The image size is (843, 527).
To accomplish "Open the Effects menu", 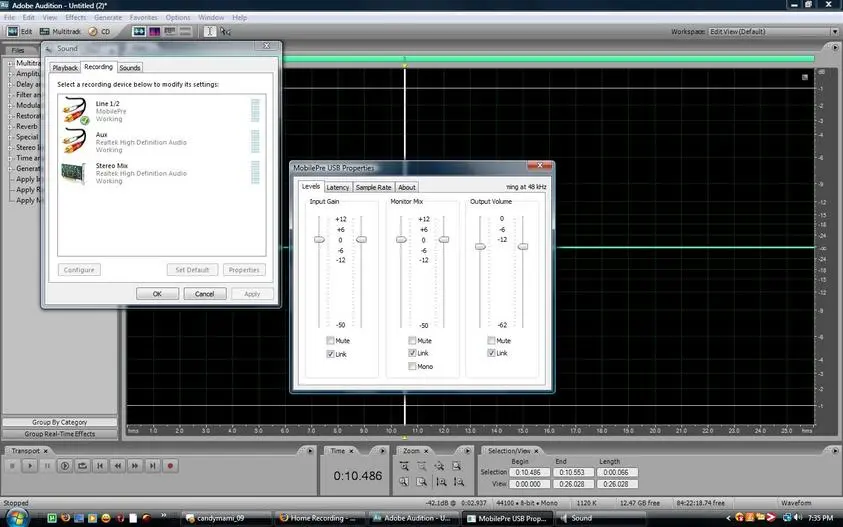I will [x=76, y=17].
